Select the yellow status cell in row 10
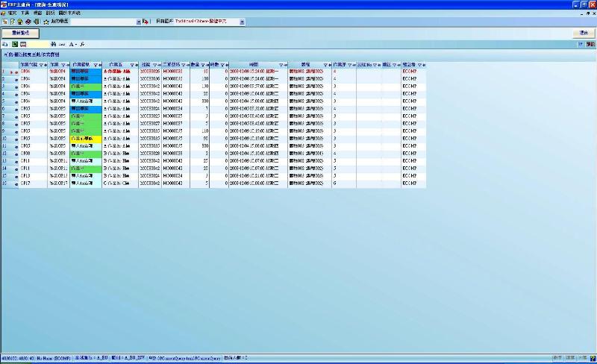This screenshot has height=364, width=597. tap(86, 138)
